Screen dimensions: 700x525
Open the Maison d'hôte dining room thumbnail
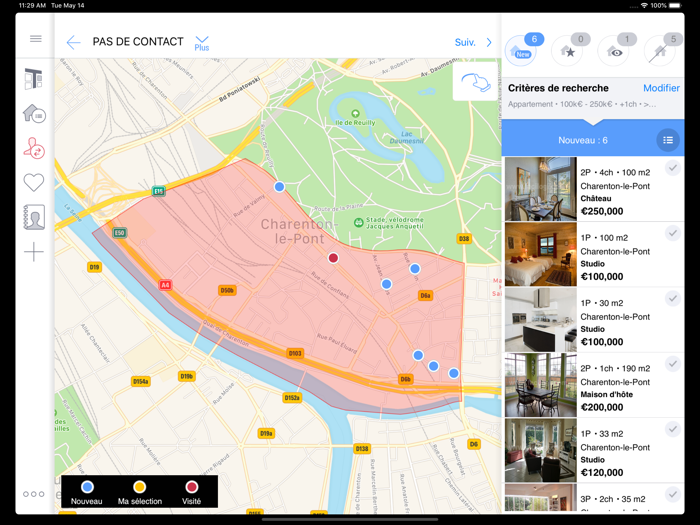541,385
